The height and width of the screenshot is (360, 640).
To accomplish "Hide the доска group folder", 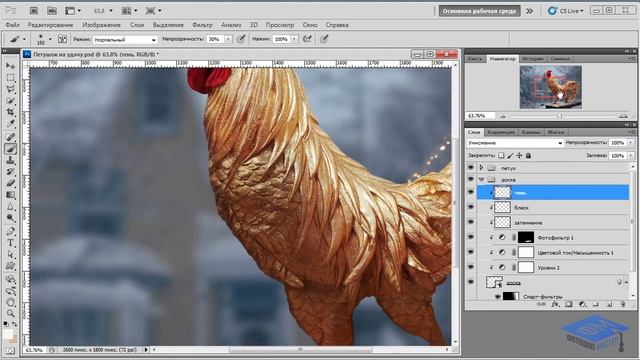I will (471, 179).
